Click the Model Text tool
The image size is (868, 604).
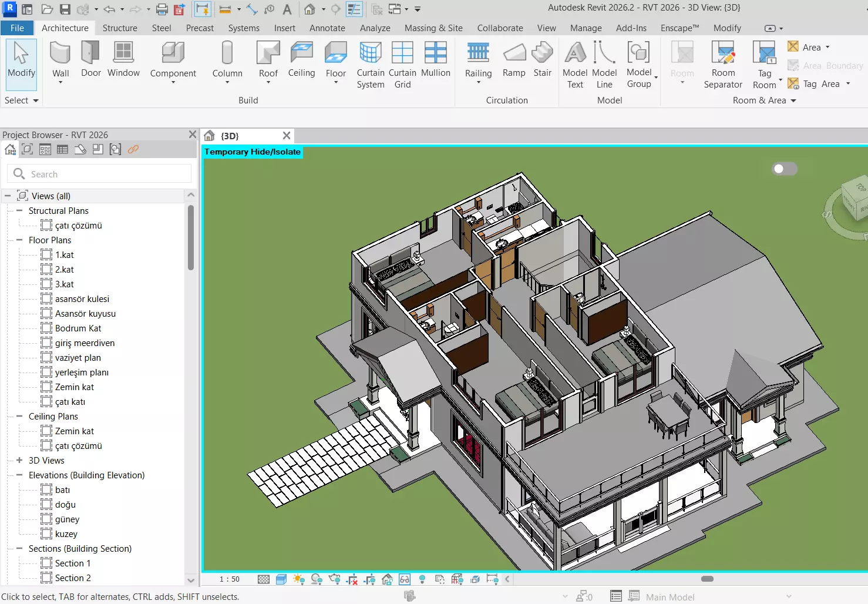pyautogui.click(x=575, y=65)
